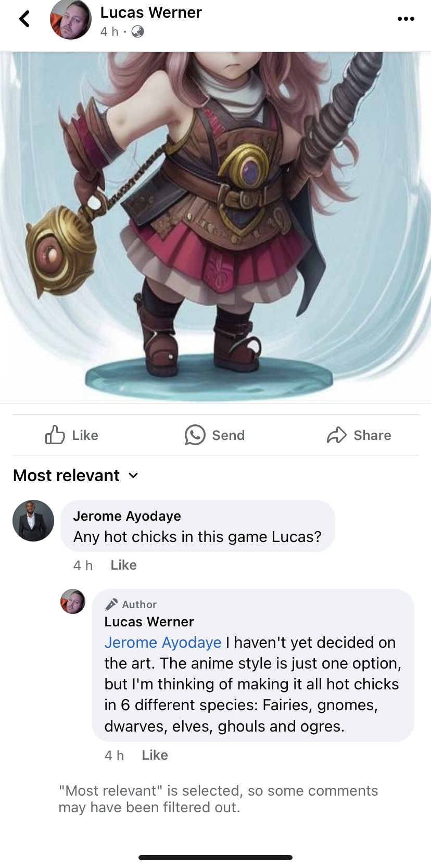Open the three-dots post options menu
The width and height of the screenshot is (431, 868).
[x=405, y=19]
